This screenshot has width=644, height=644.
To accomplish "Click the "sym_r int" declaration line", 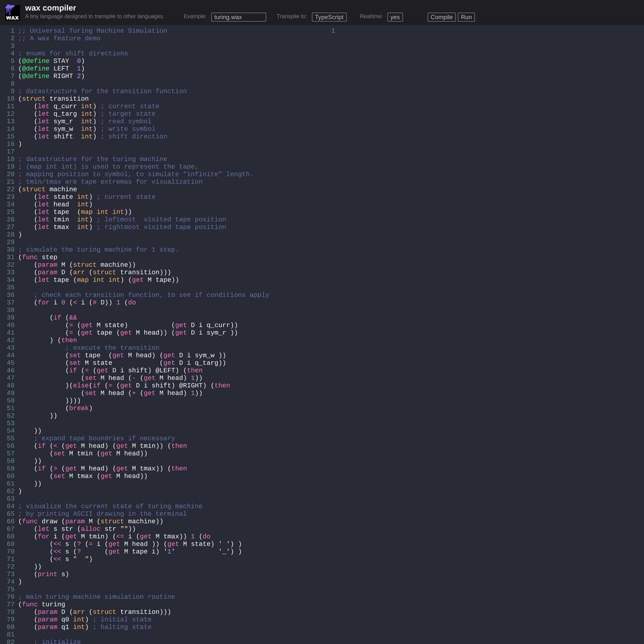I will [92, 121].
